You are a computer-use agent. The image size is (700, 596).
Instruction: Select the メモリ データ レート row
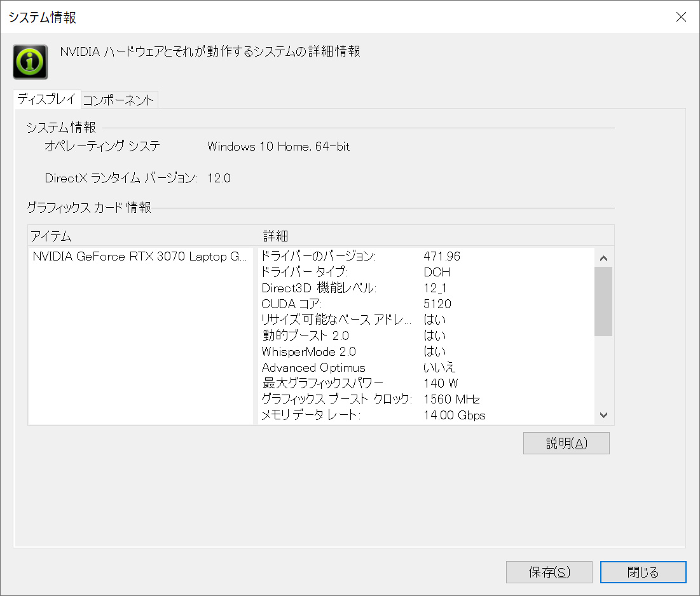[x=427, y=416]
